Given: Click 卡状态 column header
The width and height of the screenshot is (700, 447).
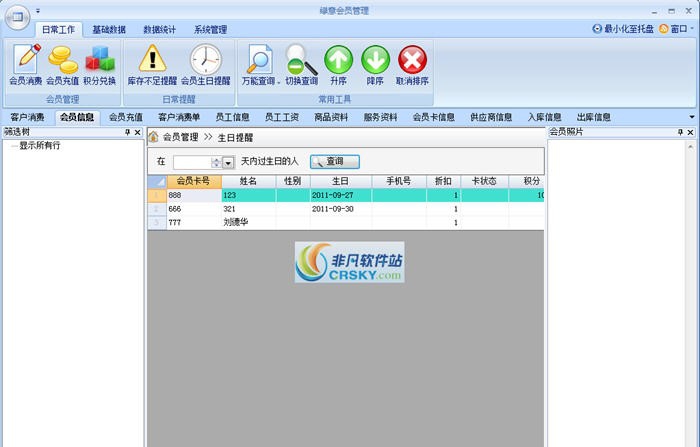Looking at the screenshot, I should (x=484, y=181).
